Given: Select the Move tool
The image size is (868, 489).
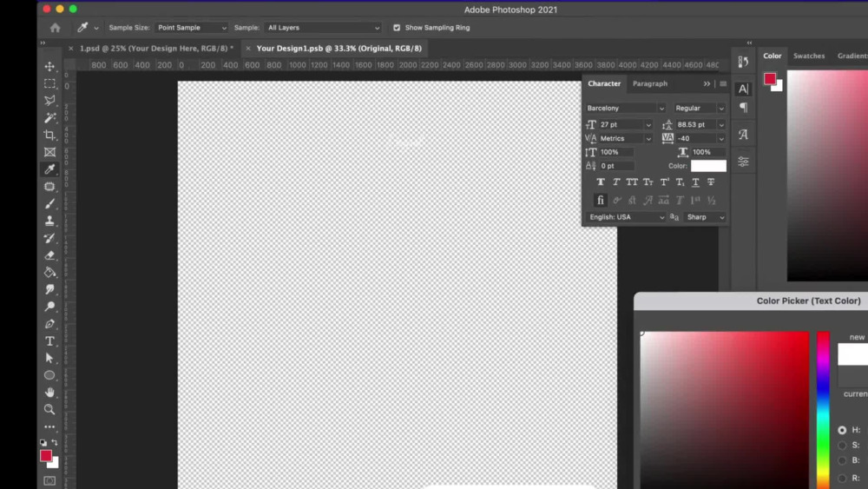Looking at the screenshot, I should pos(49,67).
